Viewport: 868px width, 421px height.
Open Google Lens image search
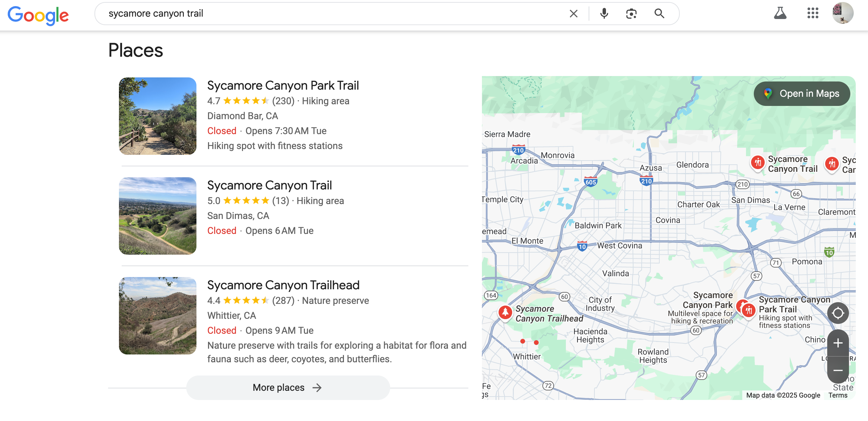click(x=631, y=14)
